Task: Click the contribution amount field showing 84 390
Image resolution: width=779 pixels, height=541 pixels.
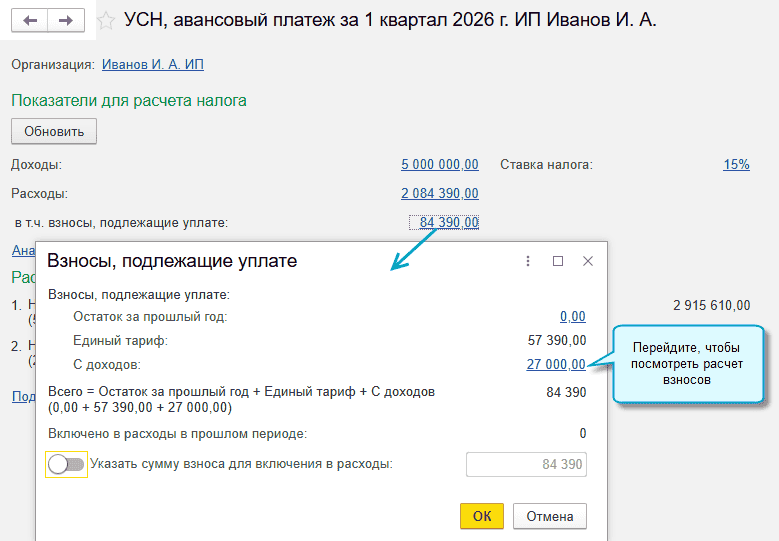Action: point(526,464)
